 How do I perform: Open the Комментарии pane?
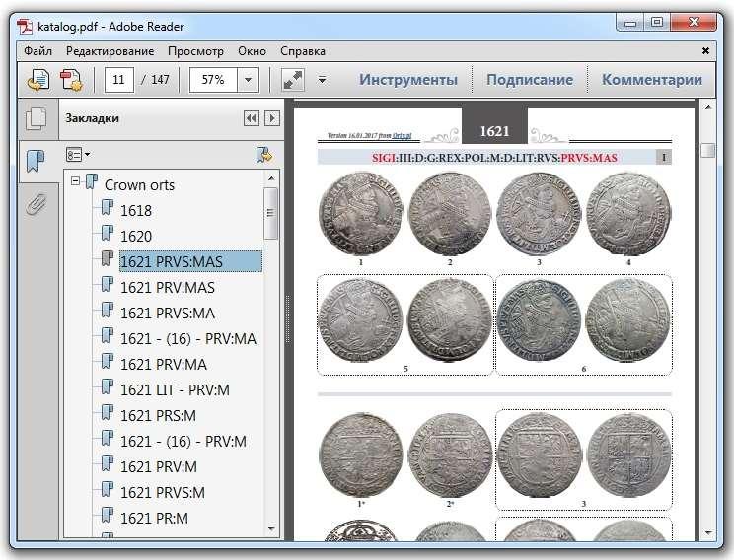point(652,80)
